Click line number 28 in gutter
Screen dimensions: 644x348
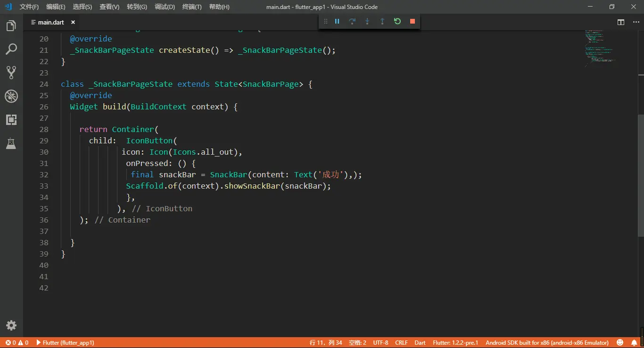pyautogui.click(x=44, y=129)
